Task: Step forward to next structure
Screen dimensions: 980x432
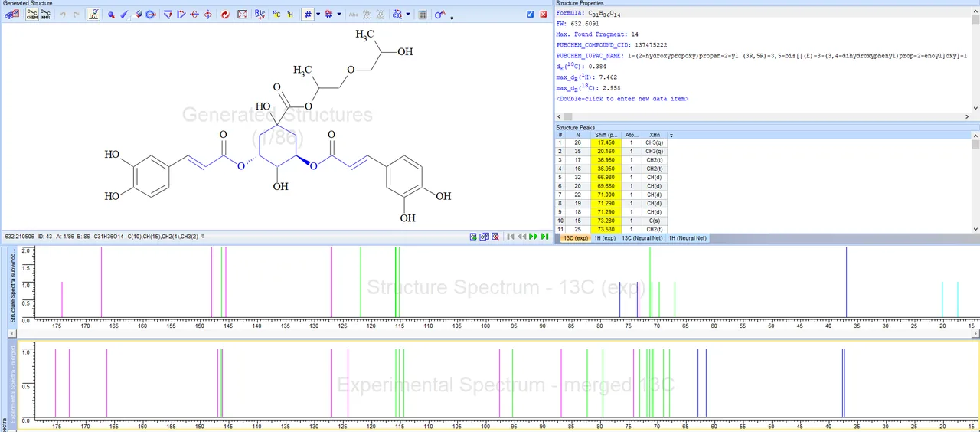Action: tap(534, 237)
